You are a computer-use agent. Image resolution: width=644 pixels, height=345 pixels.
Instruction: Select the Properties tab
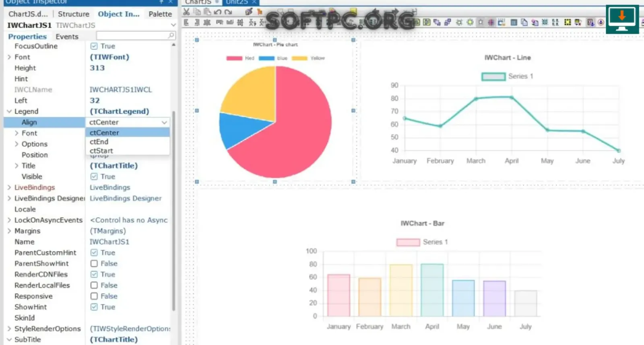[27, 36]
